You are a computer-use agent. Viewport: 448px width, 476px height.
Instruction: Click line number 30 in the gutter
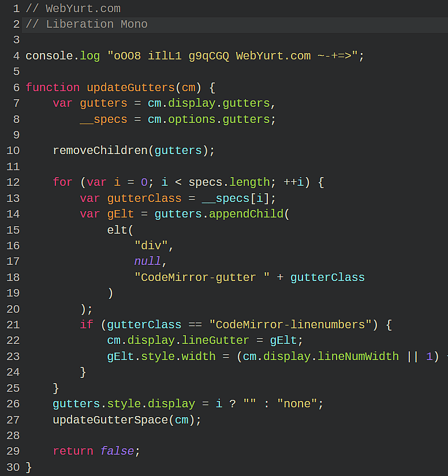(13, 467)
